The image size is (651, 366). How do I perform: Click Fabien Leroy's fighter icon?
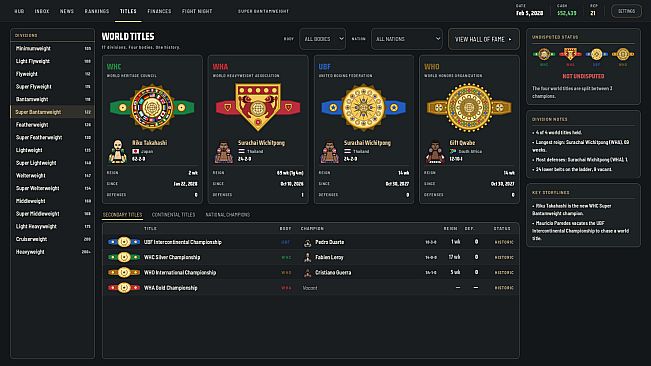pyautogui.click(x=307, y=257)
